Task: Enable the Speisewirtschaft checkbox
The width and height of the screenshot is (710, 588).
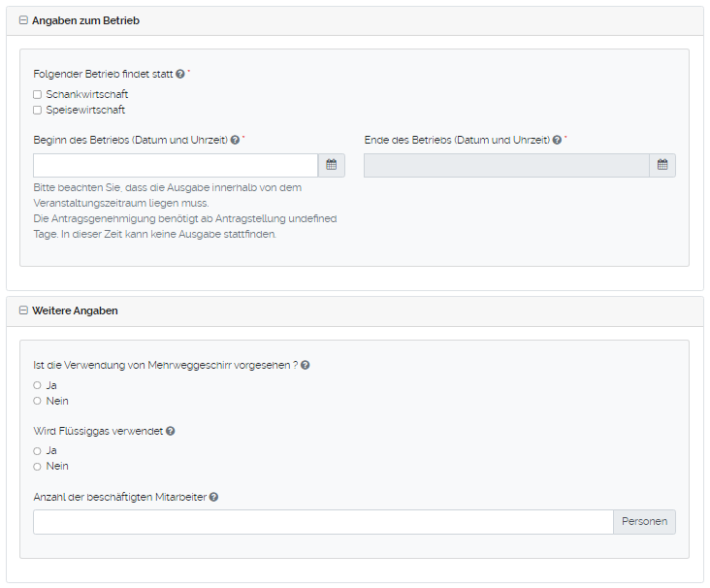Action: 38,111
